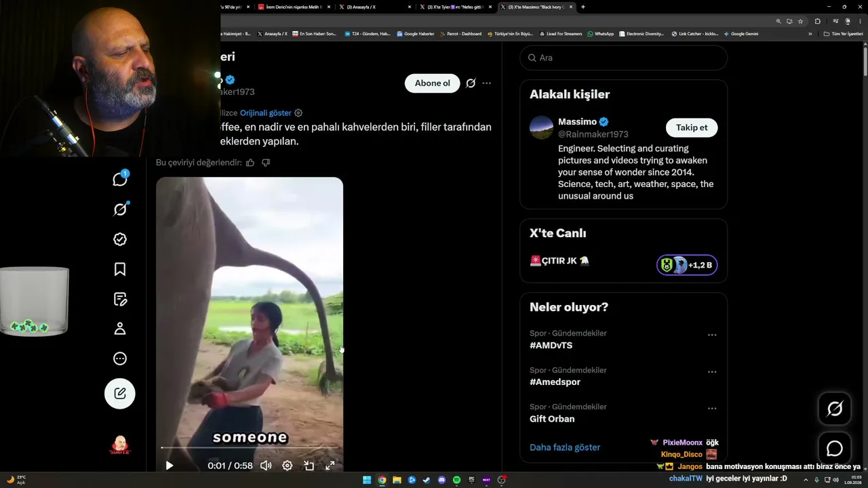This screenshot has width=868, height=488.
Task: Toggle picture-in-picture for the video
Action: point(309,466)
